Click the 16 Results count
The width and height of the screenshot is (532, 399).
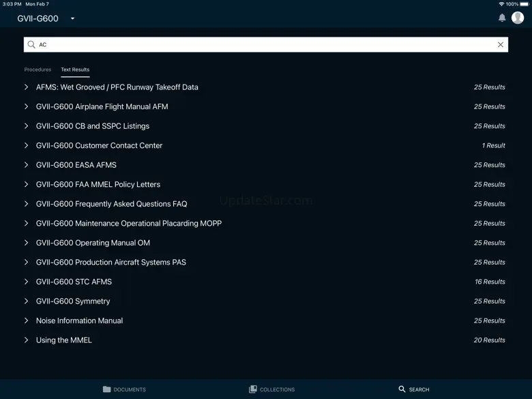click(x=490, y=282)
